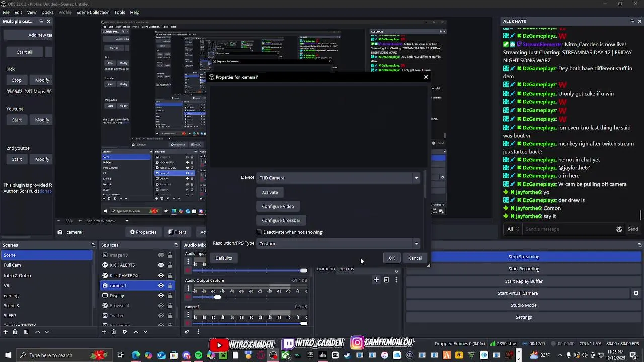Screen dimensions: 644x362
Task: Open File menu
Action: [6, 12]
